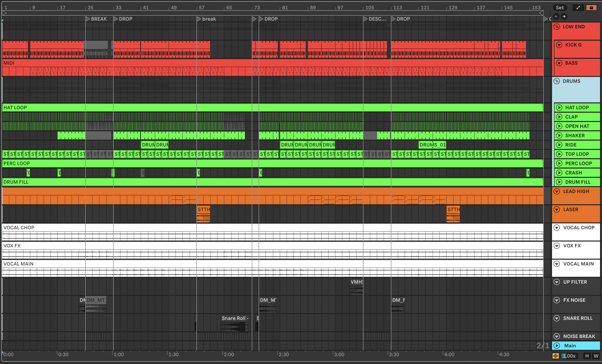Toggle the waveform vertical zoom button
Screen dimensions: 602x364
pos(555,356)
